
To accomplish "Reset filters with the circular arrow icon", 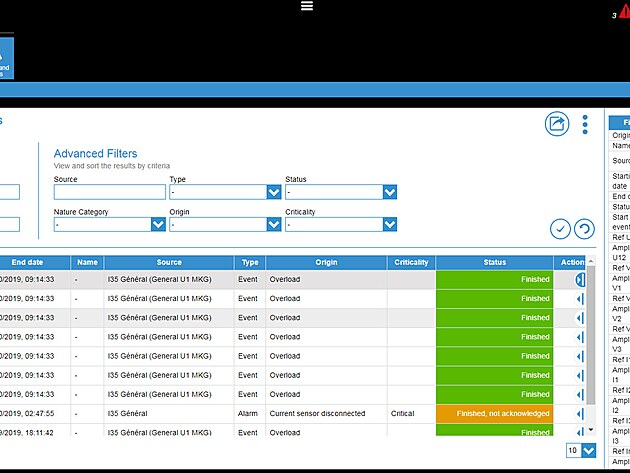I will [584, 229].
